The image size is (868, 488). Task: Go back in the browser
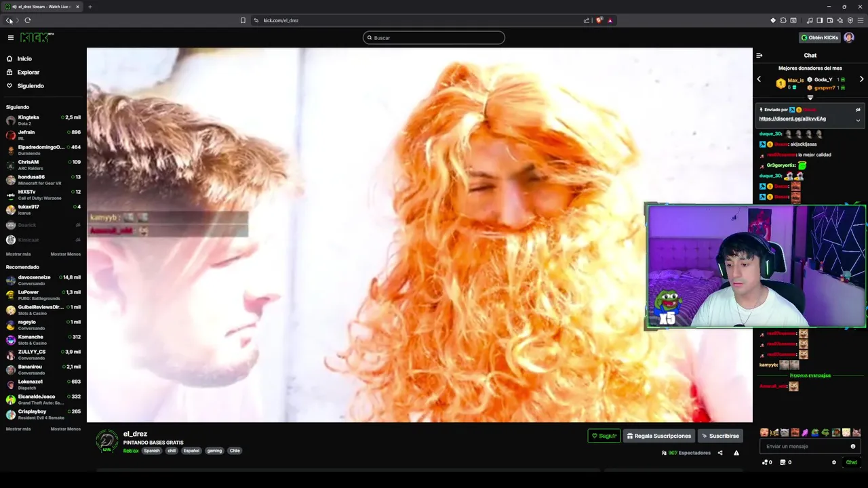point(9,20)
